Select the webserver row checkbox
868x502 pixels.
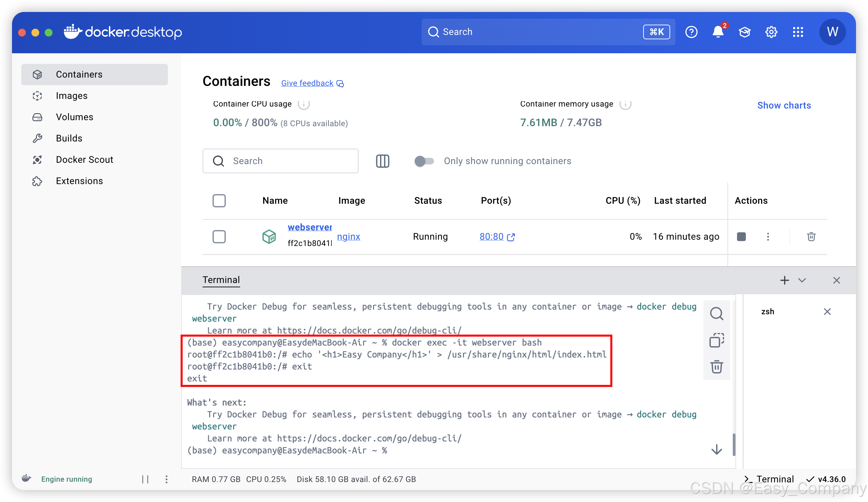coord(219,237)
